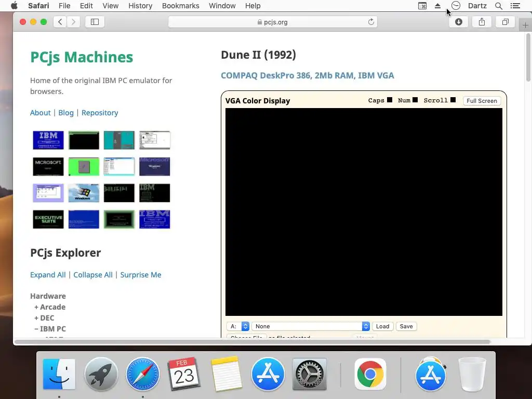Open the Apple menu
Screen dimensions: 532x399
point(14,6)
